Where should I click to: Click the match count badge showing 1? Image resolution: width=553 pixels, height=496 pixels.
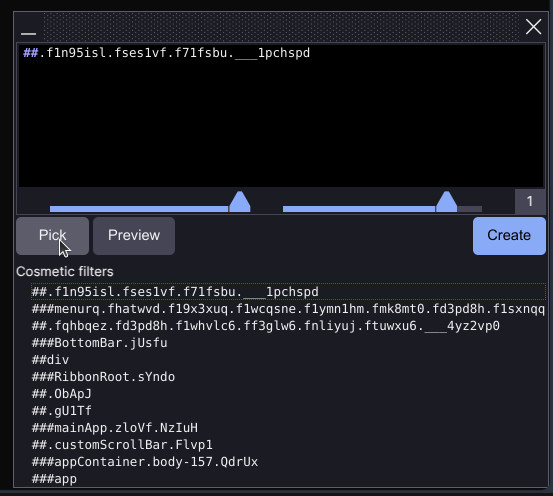tap(530, 201)
